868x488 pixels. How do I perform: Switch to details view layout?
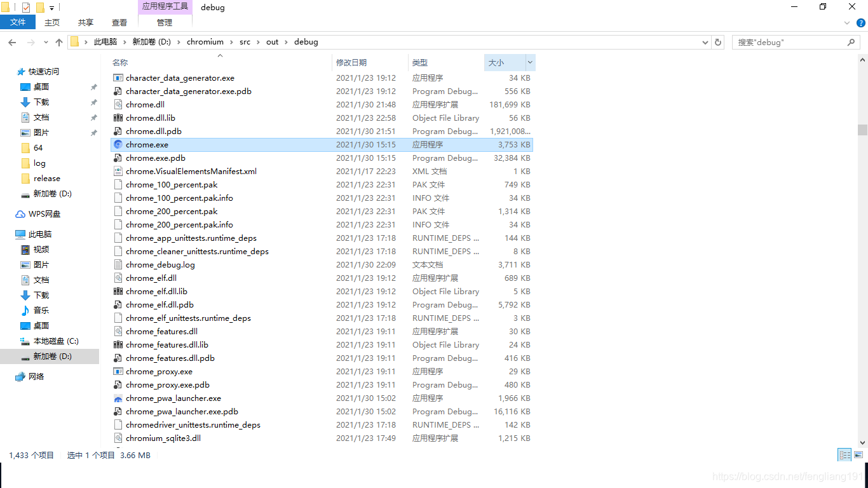click(x=844, y=455)
